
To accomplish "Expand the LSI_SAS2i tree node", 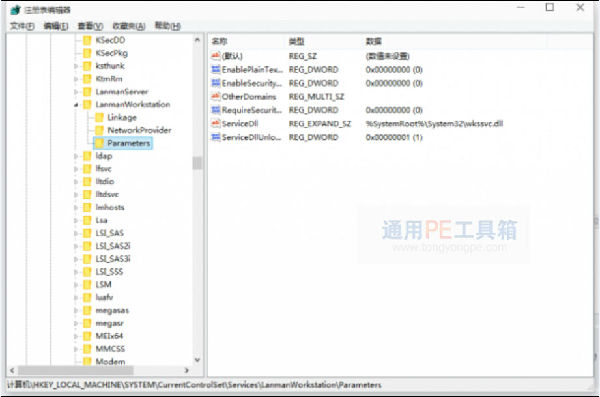I will [x=76, y=246].
